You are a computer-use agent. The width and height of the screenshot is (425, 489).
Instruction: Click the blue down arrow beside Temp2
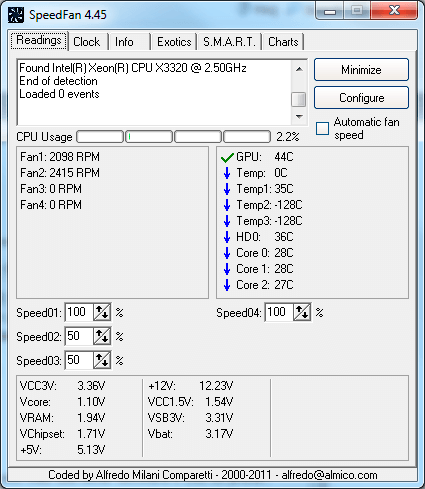(x=227, y=205)
